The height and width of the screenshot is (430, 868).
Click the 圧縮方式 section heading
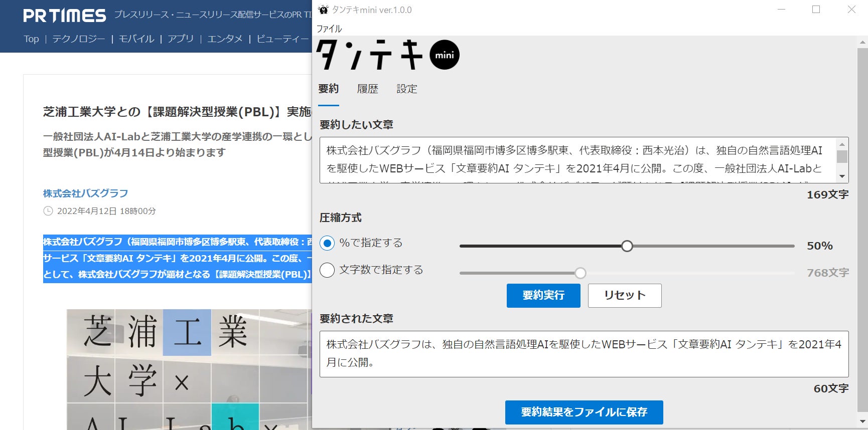click(341, 218)
